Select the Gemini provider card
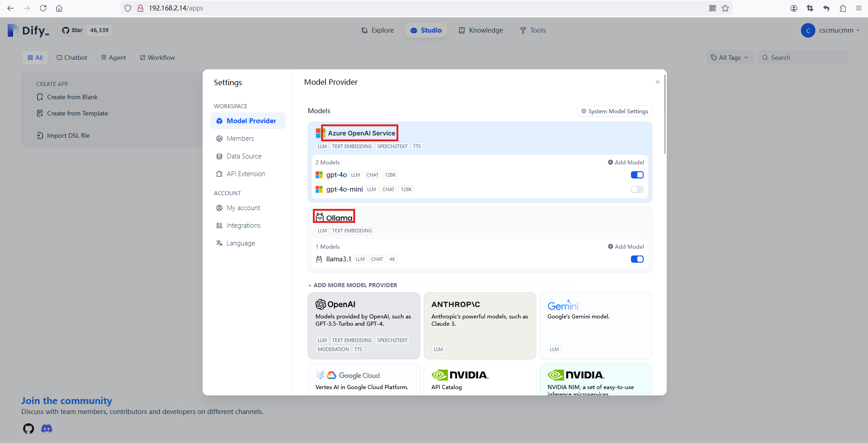The image size is (868, 443). click(596, 325)
